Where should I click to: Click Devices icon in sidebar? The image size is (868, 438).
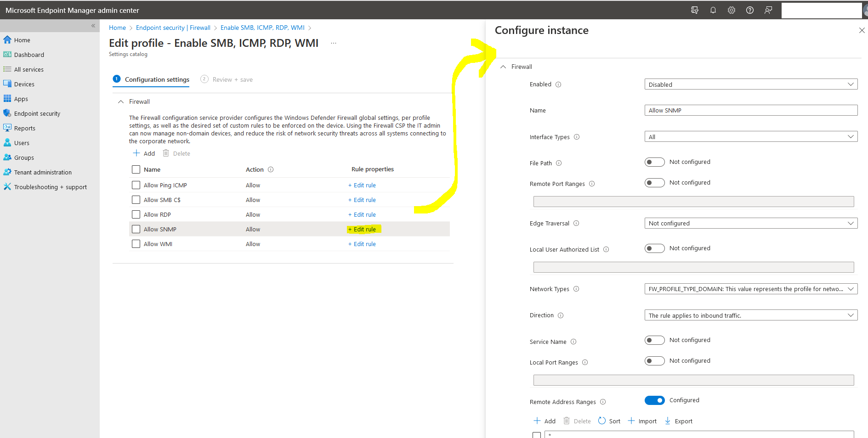[x=7, y=84]
